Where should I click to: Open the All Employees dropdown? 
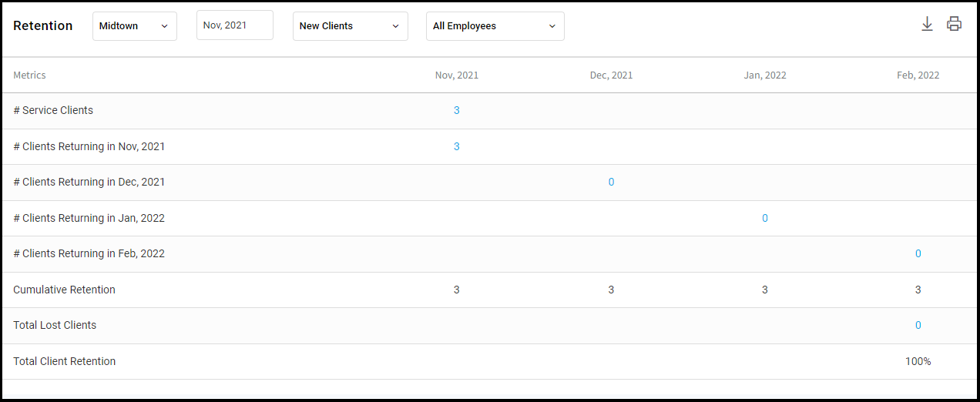[x=495, y=26]
